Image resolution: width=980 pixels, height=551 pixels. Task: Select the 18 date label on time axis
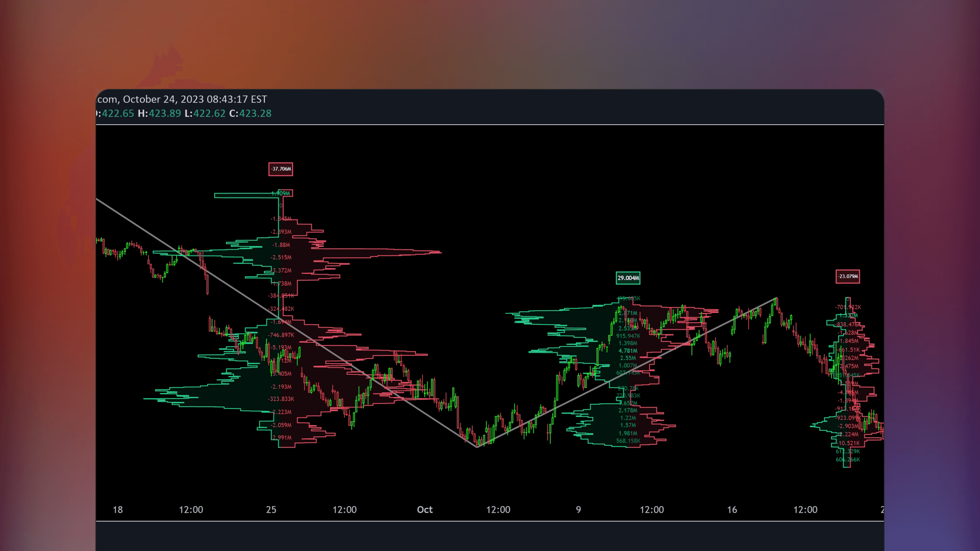pos(118,510)
